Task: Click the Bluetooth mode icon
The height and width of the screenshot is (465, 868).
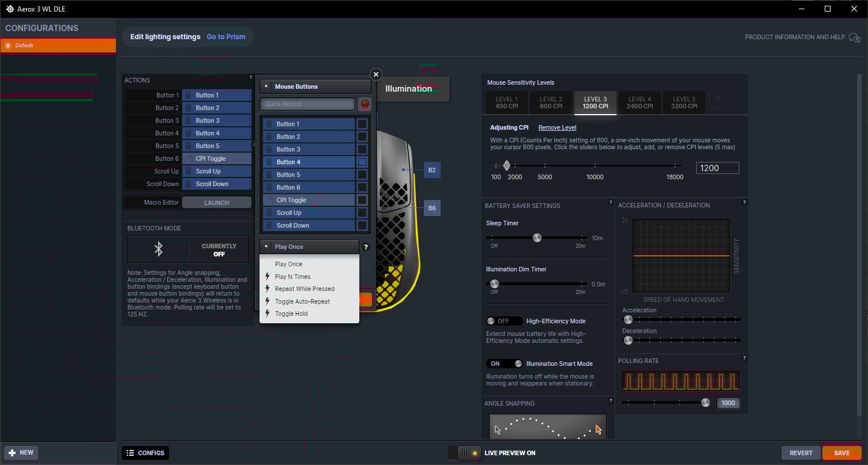Action: [x=158, y=249]
